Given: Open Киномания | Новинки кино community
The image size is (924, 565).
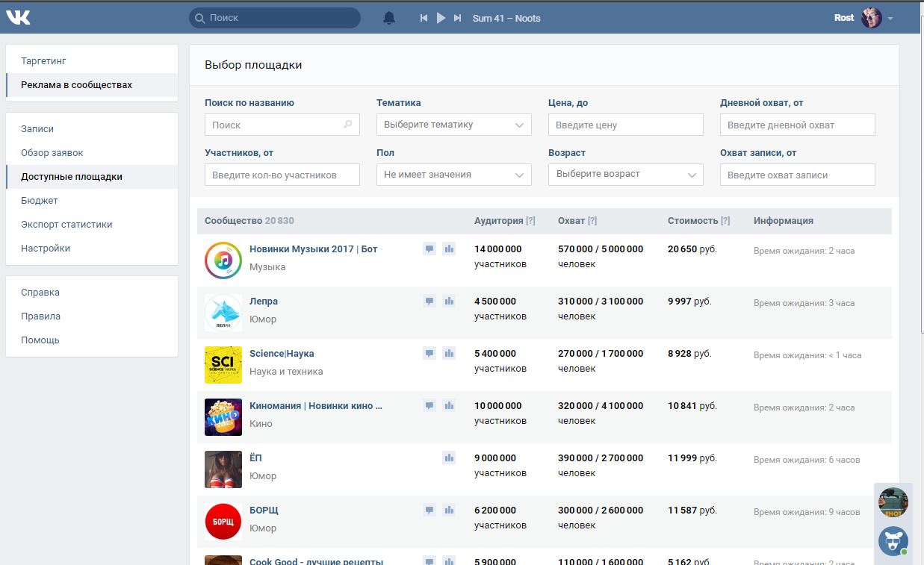Looking at the screenshot, I should (316, 406).
